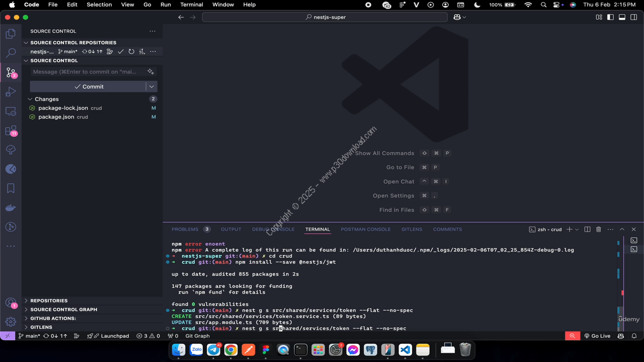The width and height of the screenshot is (644, 362).
Task: Click the Commit button
Action: coord(88,86)
